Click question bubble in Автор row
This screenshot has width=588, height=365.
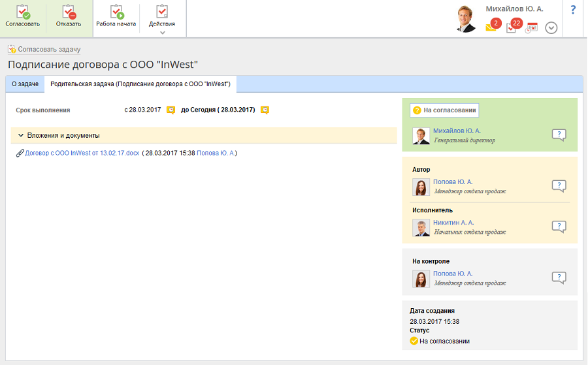click(x=559, y=186)
